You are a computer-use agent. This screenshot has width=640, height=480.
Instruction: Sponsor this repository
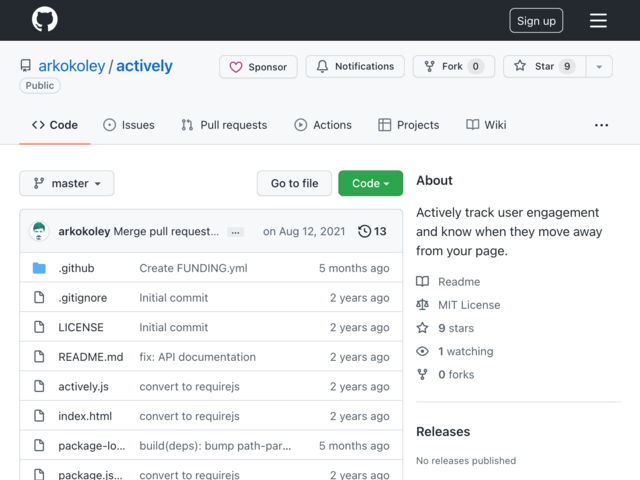(x=258, y=67)
